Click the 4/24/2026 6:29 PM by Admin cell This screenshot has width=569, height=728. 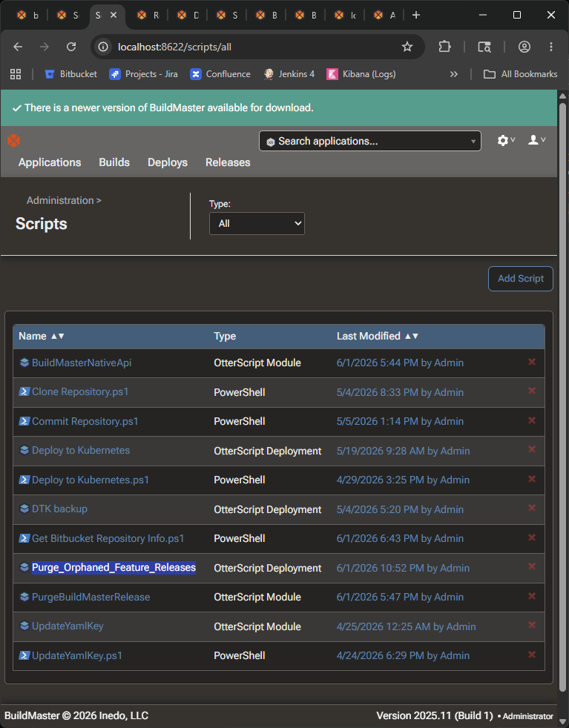pos(403,655)
